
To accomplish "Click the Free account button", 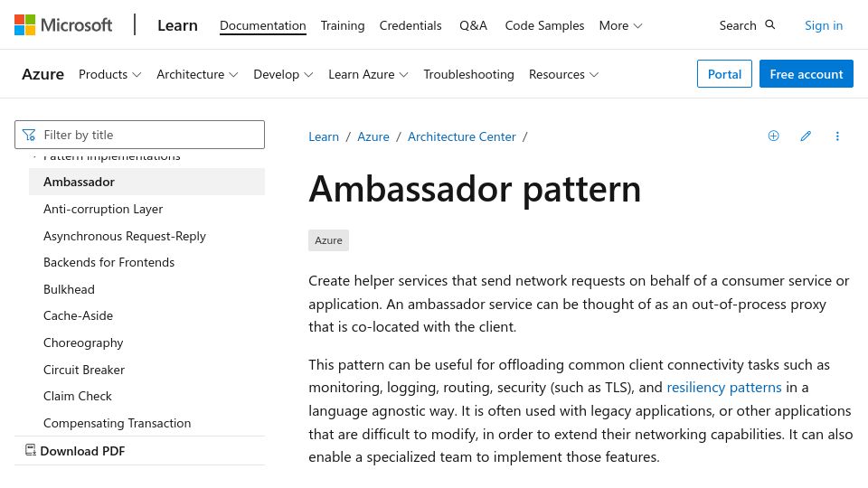I will tap(806, 73).
